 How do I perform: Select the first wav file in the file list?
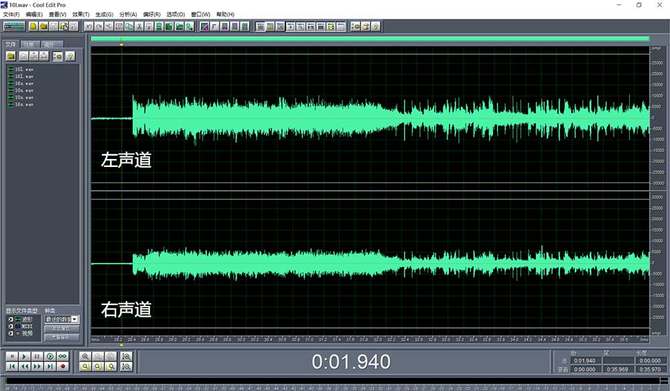pos(24,69)
